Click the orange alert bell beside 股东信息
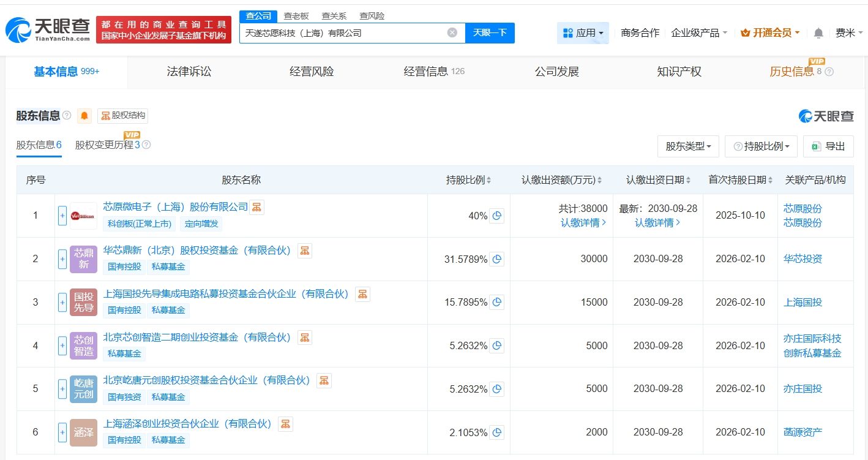The height and width of the screenshot is (460, 868). (x=84, y=116)
